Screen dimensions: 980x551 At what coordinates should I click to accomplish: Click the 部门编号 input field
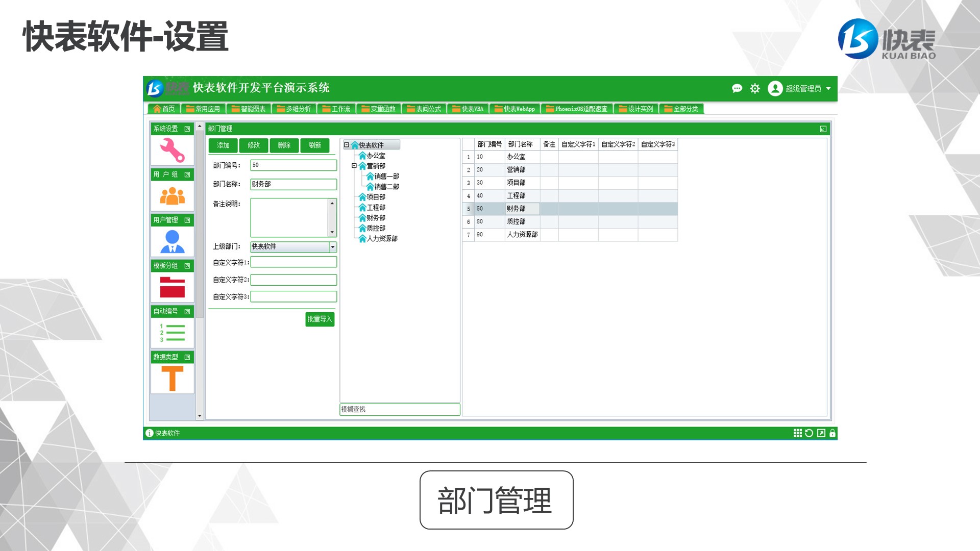tap(293, 165)
